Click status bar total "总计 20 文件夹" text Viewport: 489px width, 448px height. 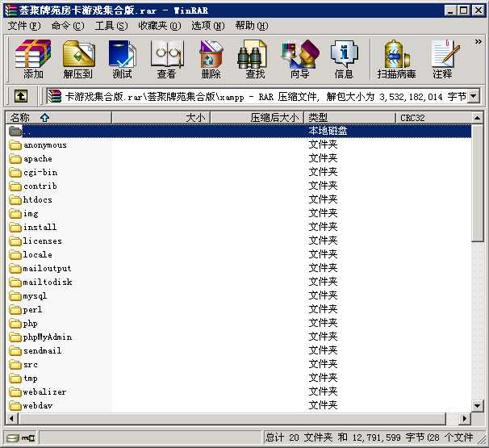(x=299, y=438)
